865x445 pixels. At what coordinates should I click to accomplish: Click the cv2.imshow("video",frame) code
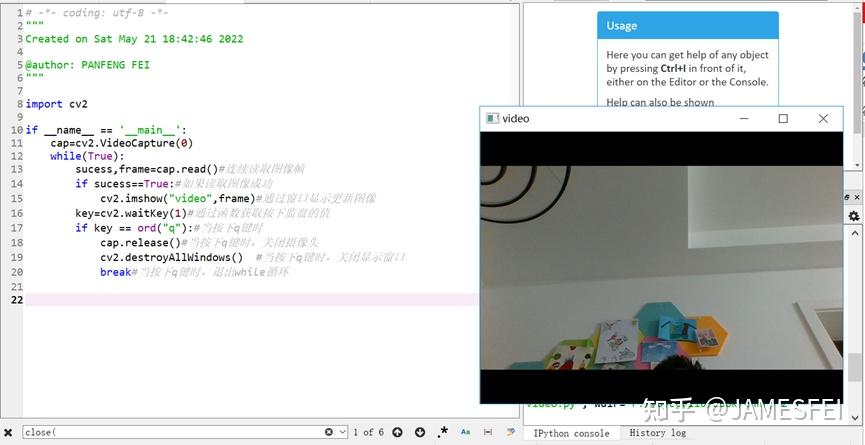tap(178, 199)
